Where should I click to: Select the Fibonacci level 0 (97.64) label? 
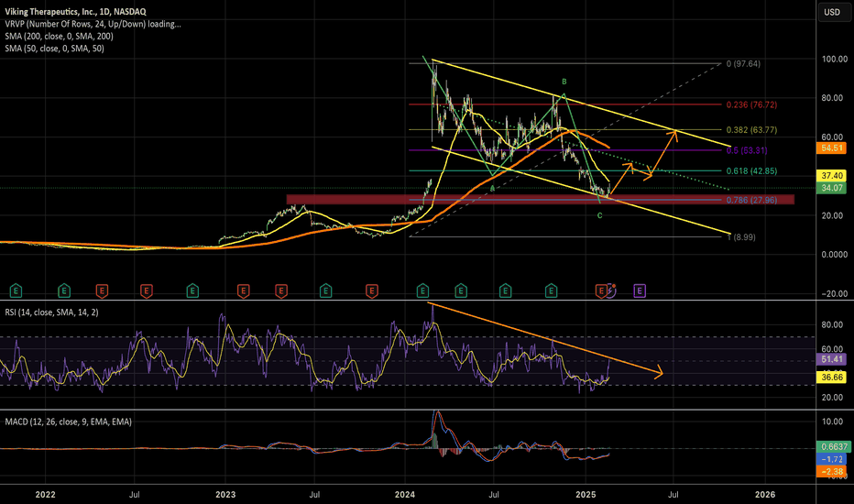(743, 64)
